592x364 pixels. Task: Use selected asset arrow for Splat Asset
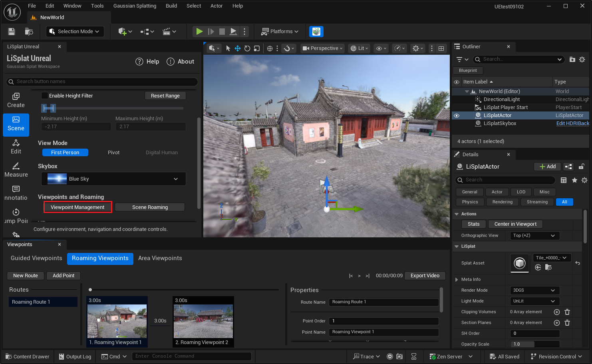(538, 267)
